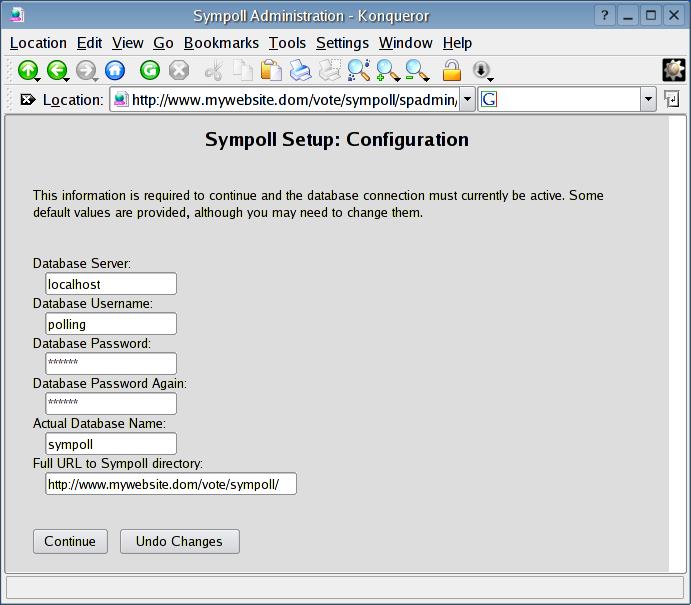691x605 pixels.
Task: Open the download manager arrow dropdown in toolbar
Action: tap(482, 70)
